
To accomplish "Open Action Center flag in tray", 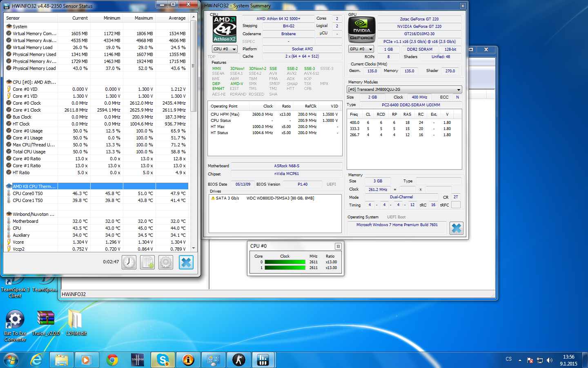I will point(530,360).
